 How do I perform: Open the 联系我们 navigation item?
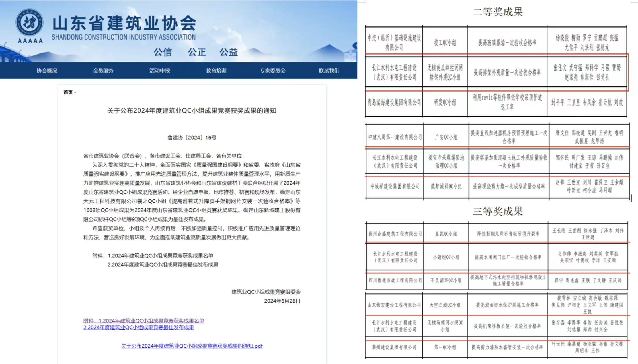pos(329,71)
